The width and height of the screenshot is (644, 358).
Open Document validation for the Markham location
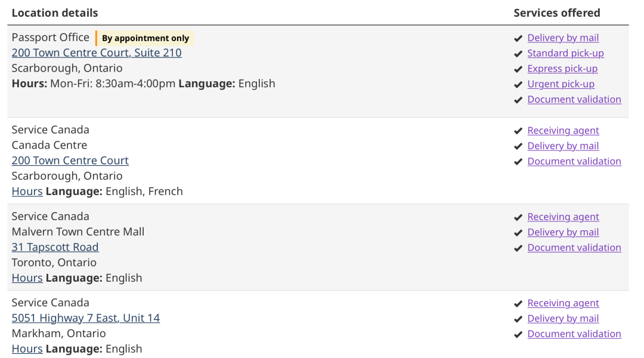pos(574,334)
